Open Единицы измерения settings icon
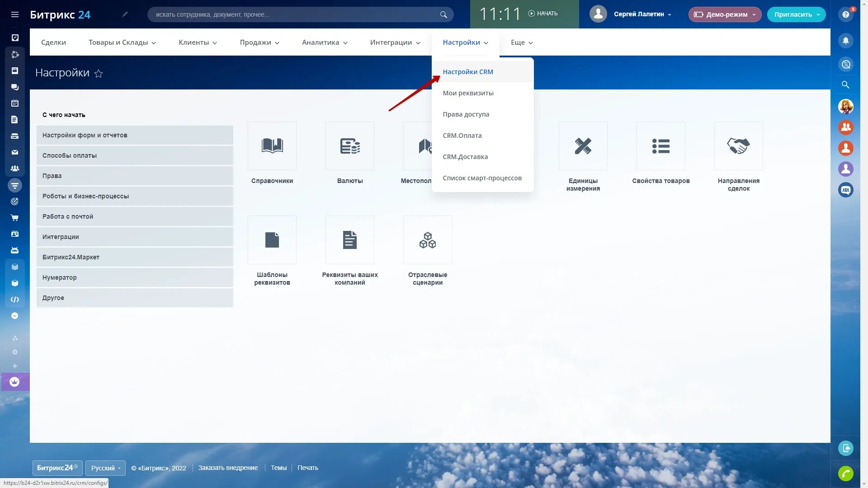The width and height of the screenshot is (868, 488). (x=583, y=146)
